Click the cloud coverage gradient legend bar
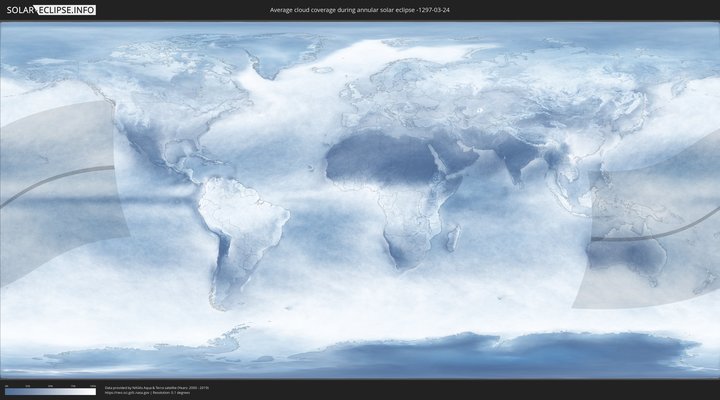 (49, 391)
